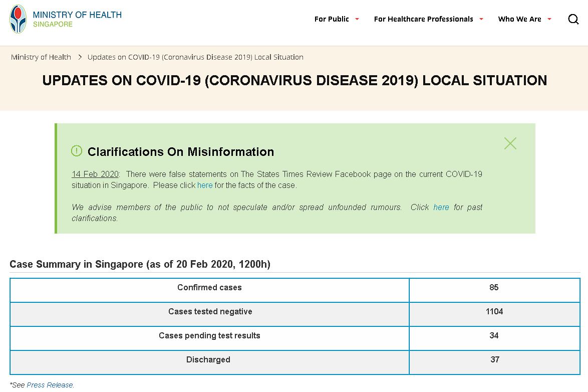Screen dimensions: 588x392
Task: Expand the Who We Are arrow
Action: tap(549, 19)
